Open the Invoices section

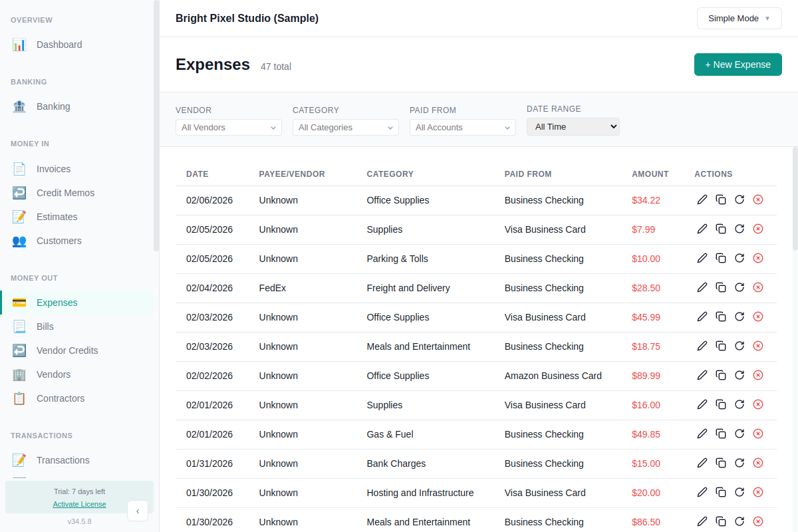53,169
